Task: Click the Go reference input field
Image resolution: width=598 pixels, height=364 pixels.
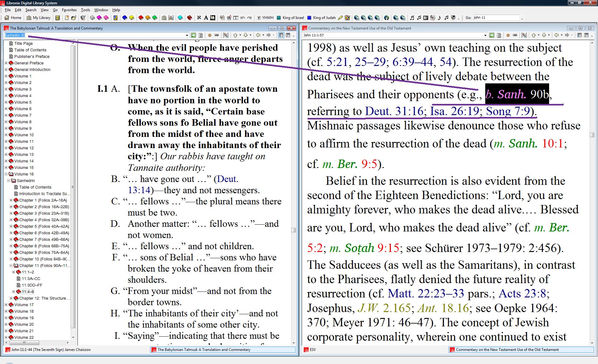Action: pos(496,18)
